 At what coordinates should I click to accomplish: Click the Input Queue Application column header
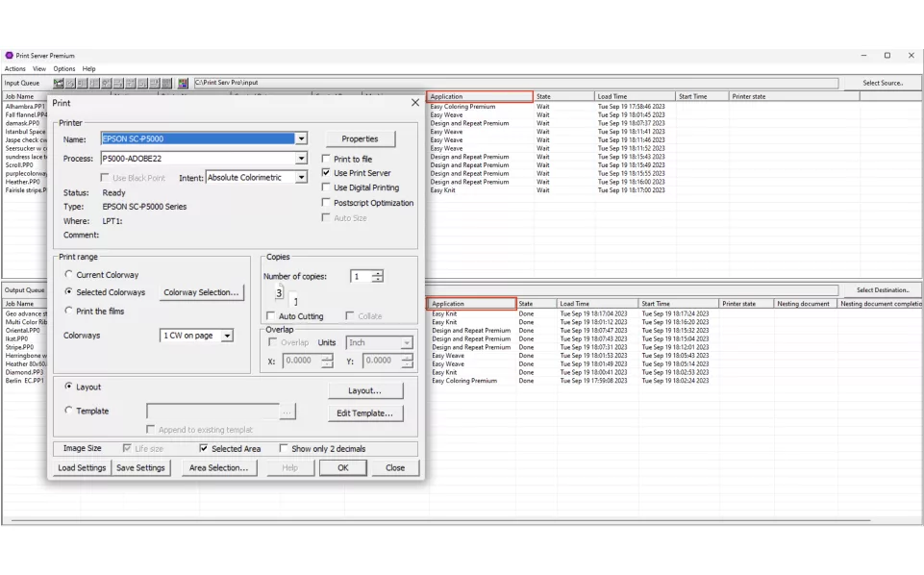(x=480, y=97)
